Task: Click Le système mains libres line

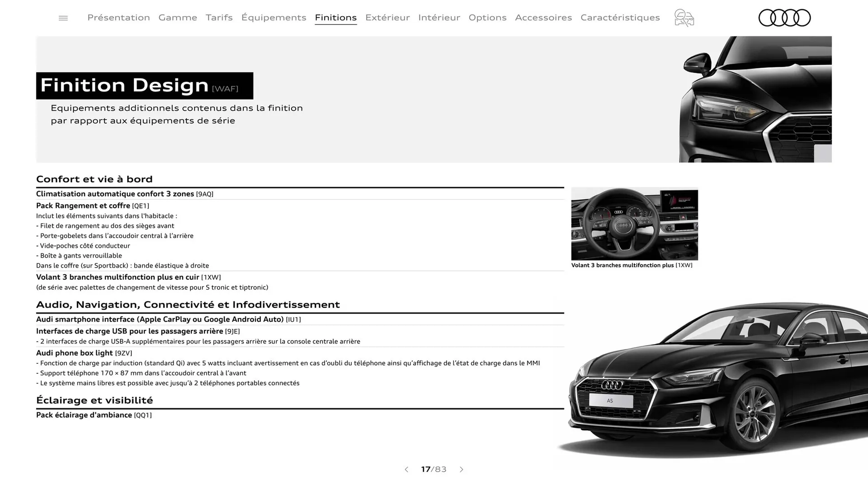Action: coord(168,383)
